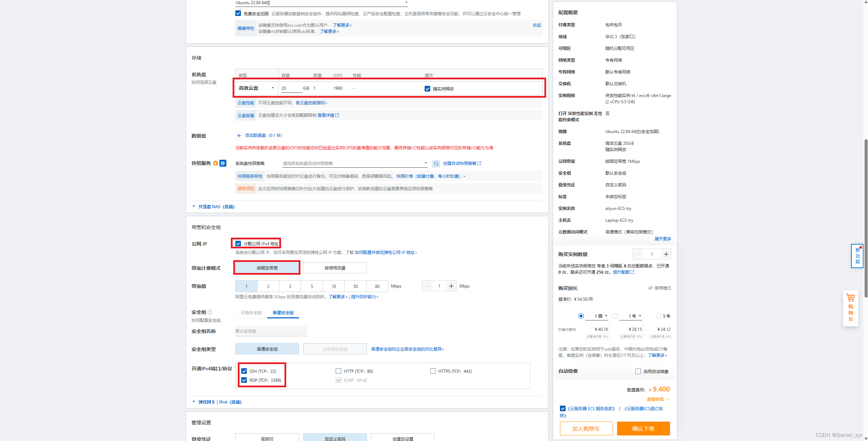
Task: Click bandwidth value plus stepper icon
Action: tap(451, 286)
